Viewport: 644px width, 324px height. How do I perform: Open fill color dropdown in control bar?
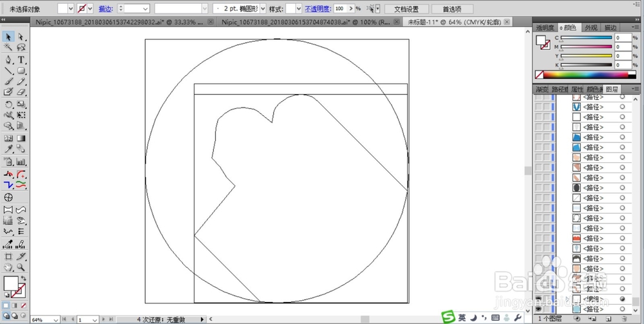click(71, 8)
